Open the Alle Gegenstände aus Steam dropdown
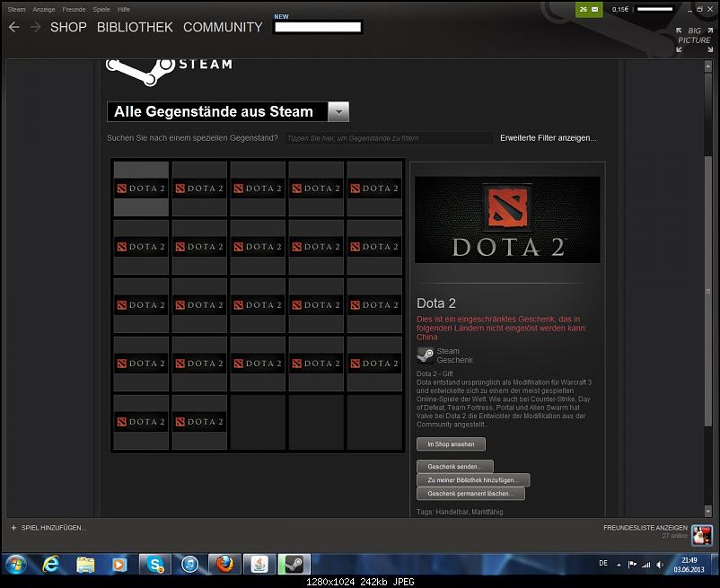Viewport: 720px width, 588px height. (228, 111)
